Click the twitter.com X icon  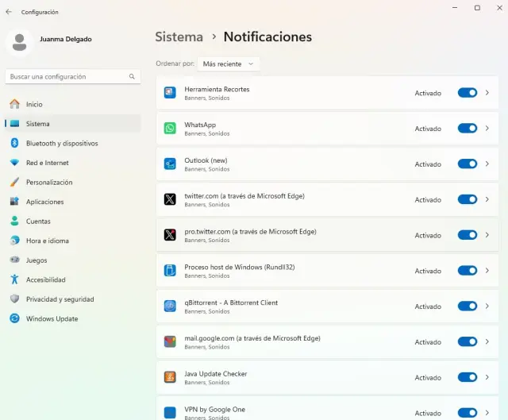(x=170, y=200)
